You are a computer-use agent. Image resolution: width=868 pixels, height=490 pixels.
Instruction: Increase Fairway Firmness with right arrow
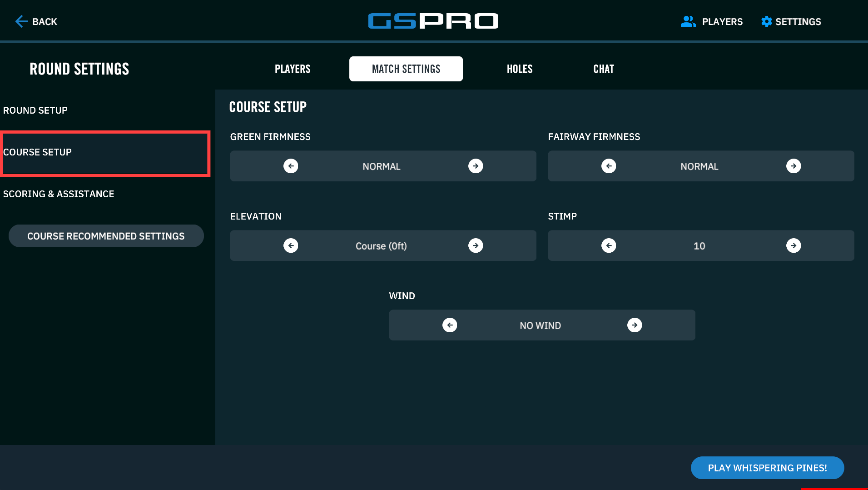(794, 166)
